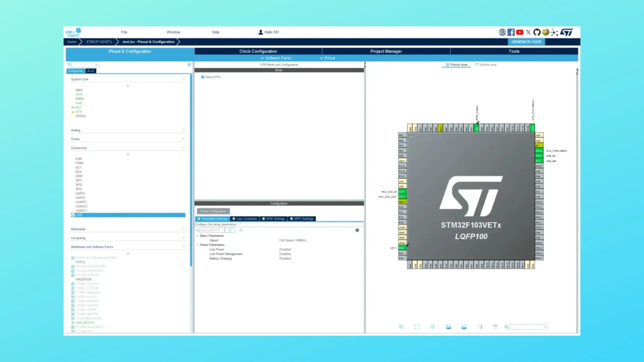644x362 pixels.
Task: Open the Window menu
Action: [173, 32]
